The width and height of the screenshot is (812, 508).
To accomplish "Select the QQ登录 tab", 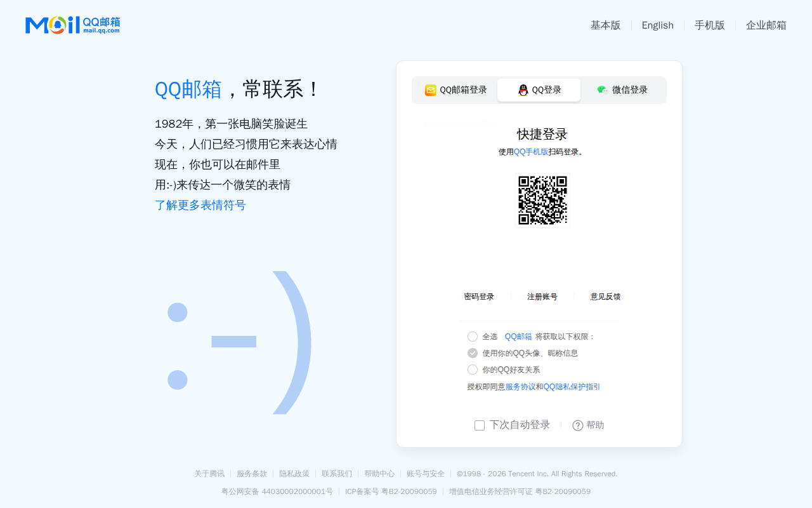I will [x=539, y=90].
